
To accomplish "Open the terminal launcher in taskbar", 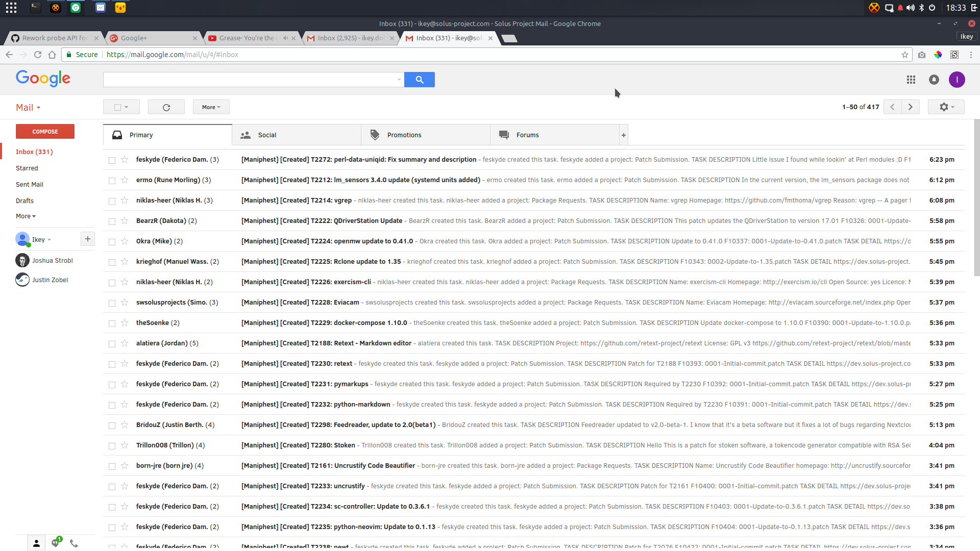I will coord(35,8).
